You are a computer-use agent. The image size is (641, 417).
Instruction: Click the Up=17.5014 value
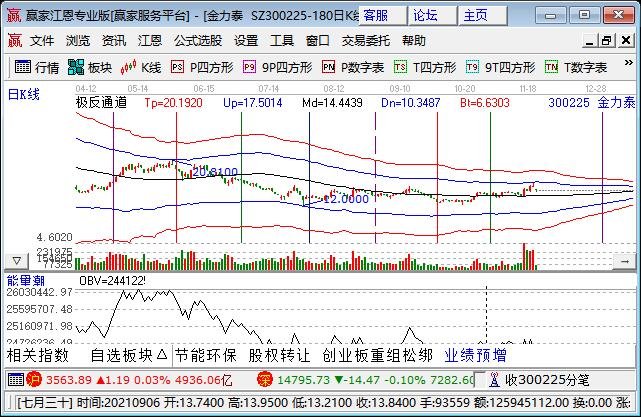pos(253,103)
